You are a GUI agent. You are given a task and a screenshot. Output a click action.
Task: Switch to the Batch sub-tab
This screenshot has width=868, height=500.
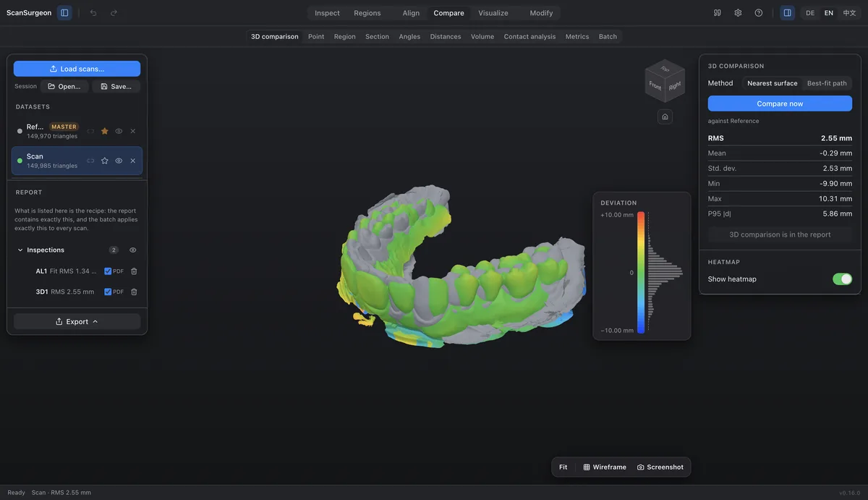[608, 37]
